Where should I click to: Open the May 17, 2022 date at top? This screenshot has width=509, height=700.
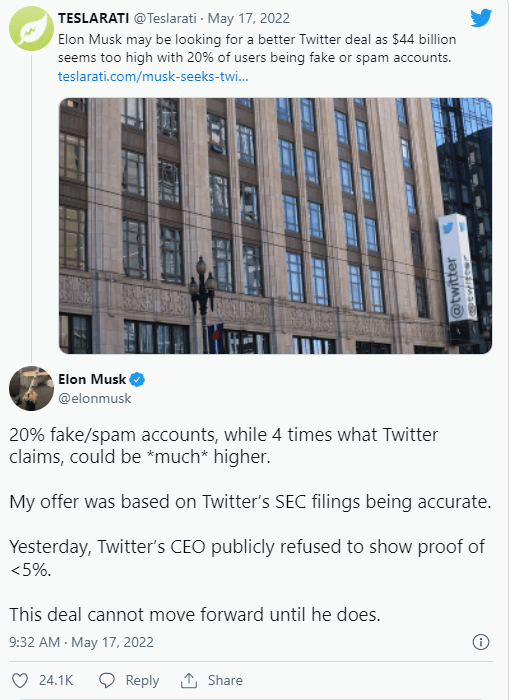point(249,18)
